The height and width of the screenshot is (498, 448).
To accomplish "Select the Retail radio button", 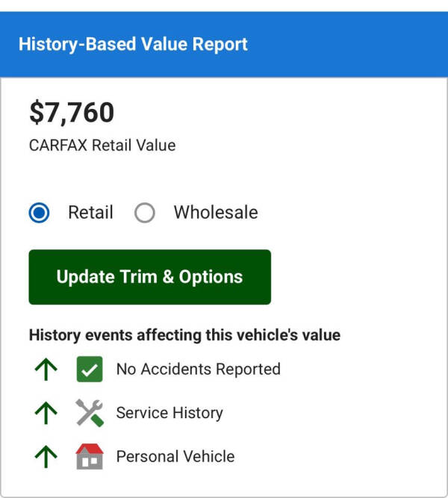I will click(40, 213).
